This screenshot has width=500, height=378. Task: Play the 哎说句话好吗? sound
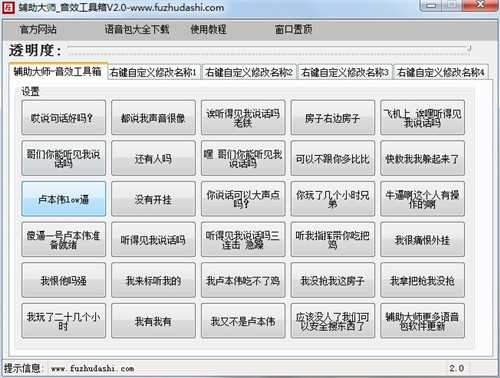click(x=63, y=118)
